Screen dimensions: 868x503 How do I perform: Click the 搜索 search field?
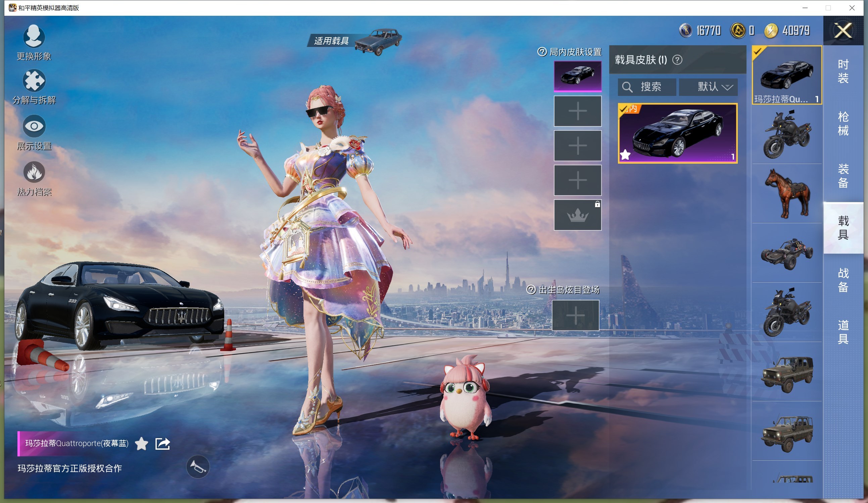coord(647,87)
